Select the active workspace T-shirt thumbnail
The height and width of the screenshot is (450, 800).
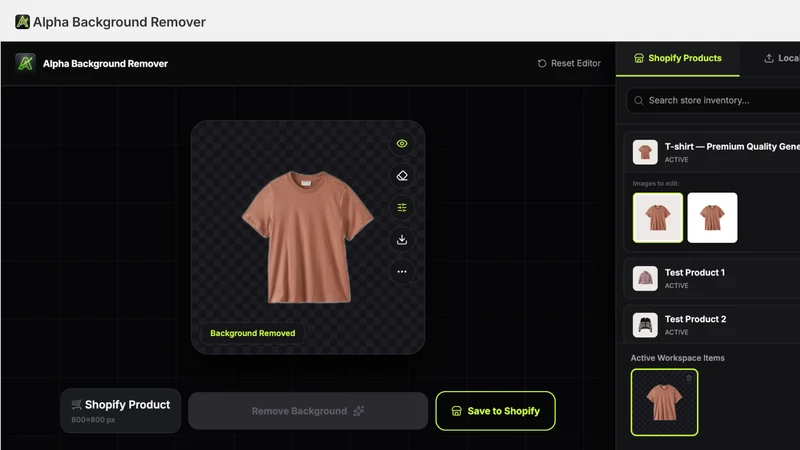pos(664,402)
